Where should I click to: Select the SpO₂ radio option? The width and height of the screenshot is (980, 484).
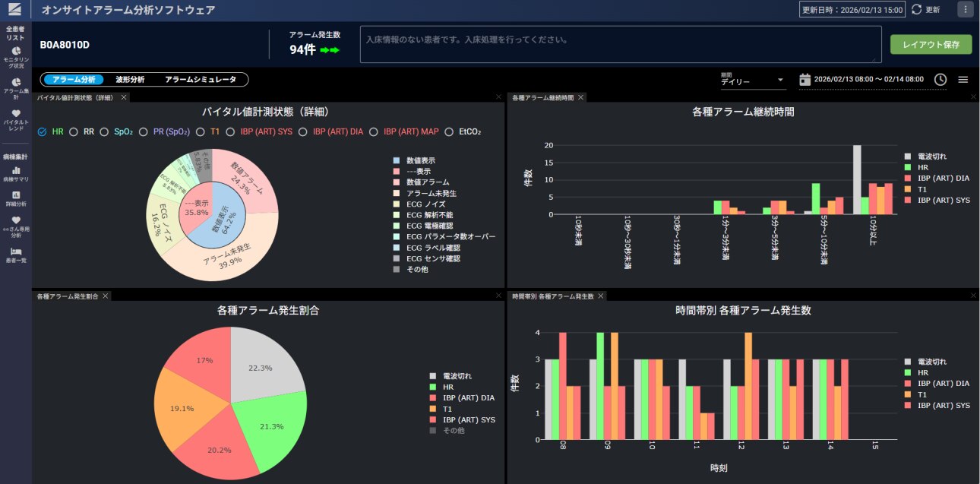pos(105,131)
